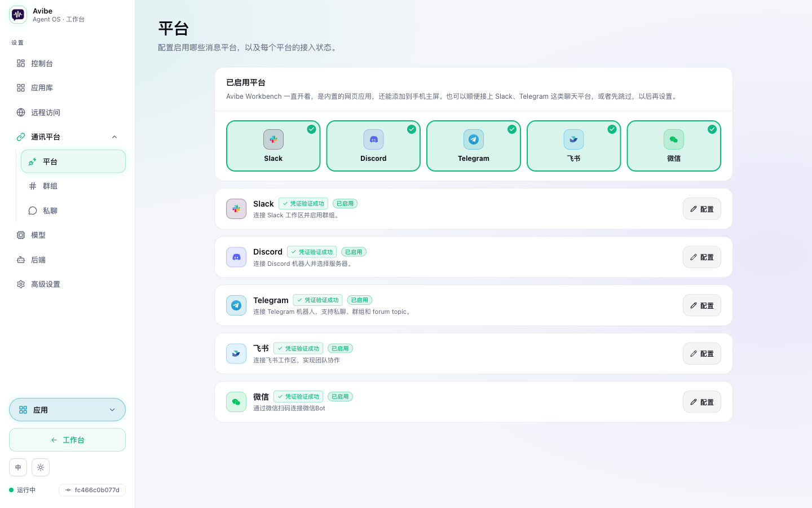Click the grid icon in 应用 selector
The image size is (812, 508).
tap(23, 410)
